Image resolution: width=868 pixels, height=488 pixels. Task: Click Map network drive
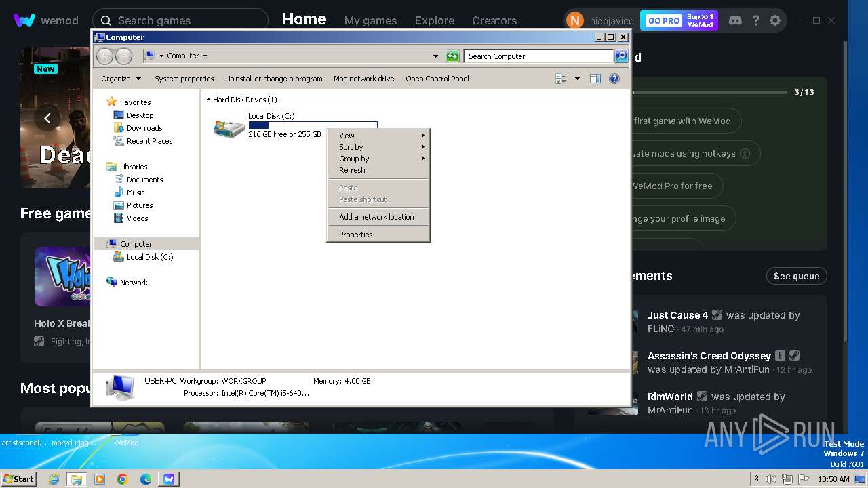(363, 79)
